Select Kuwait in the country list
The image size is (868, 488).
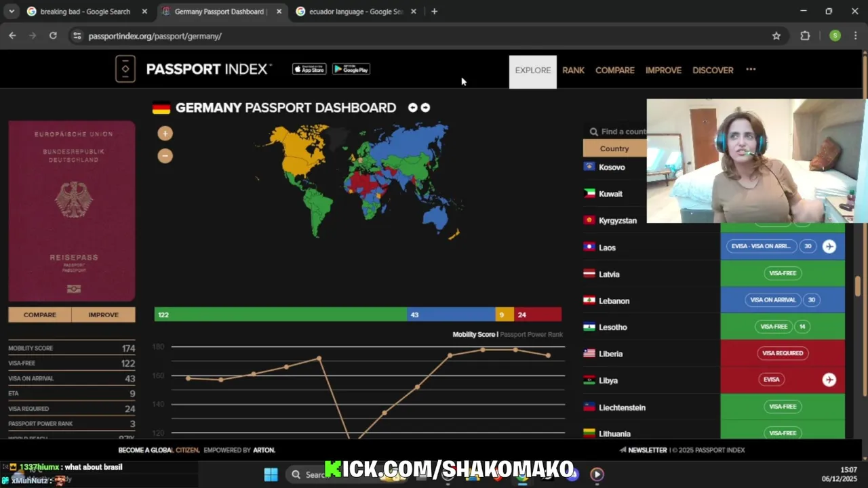click(x=610, y=194)
